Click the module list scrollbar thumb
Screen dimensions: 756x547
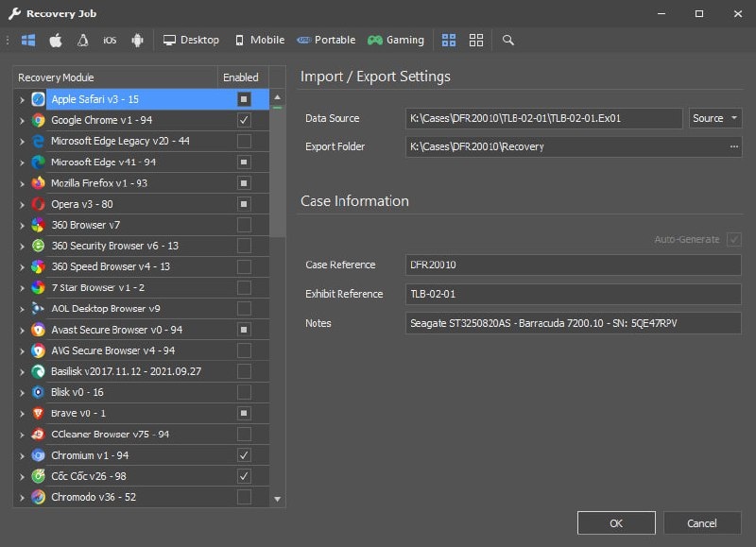[277, 172]
